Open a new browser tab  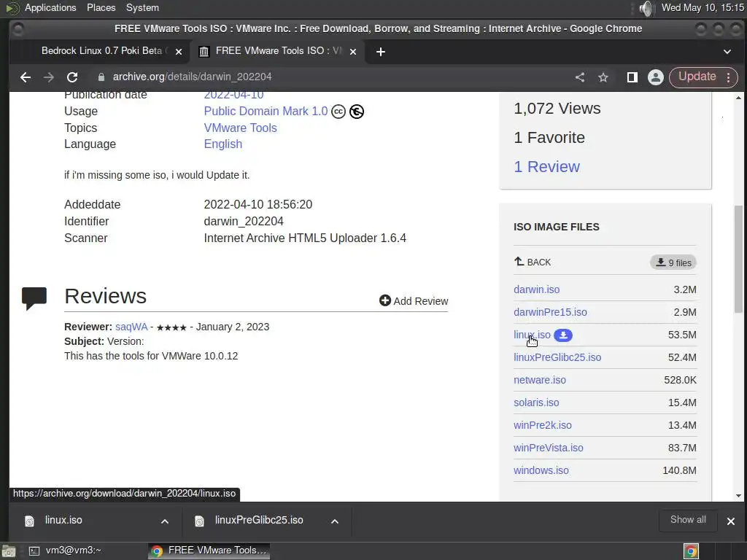coord(380,52)
